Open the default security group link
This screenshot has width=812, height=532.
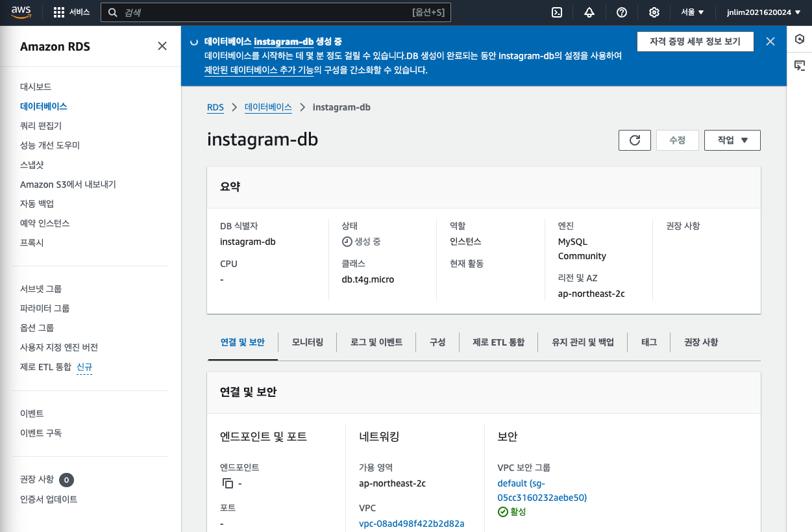point(542,490)
